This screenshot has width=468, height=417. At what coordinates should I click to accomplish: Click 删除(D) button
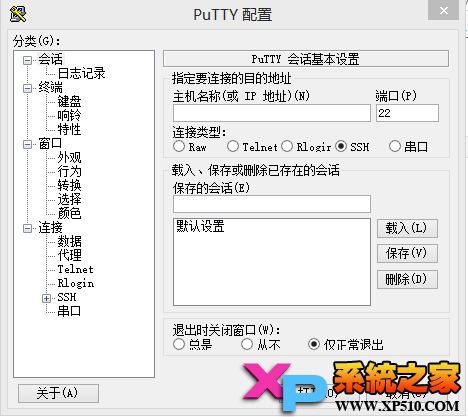coord(407,279)
